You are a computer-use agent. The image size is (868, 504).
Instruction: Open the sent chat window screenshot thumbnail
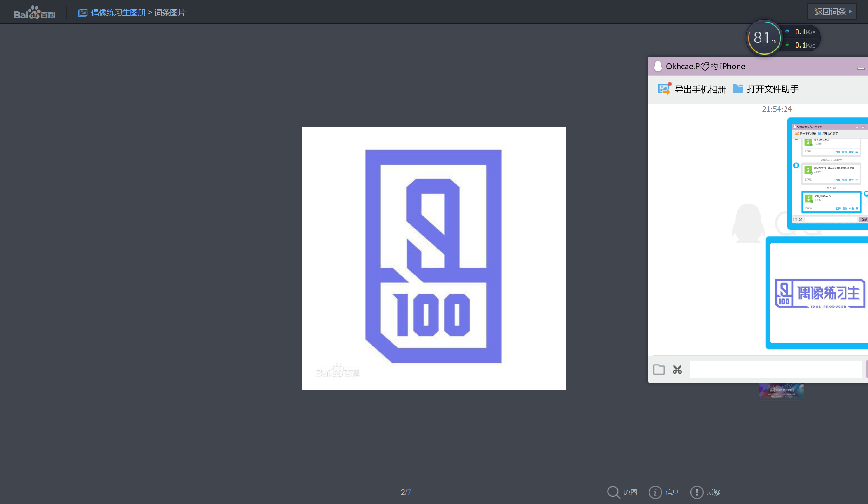[828, 173]
